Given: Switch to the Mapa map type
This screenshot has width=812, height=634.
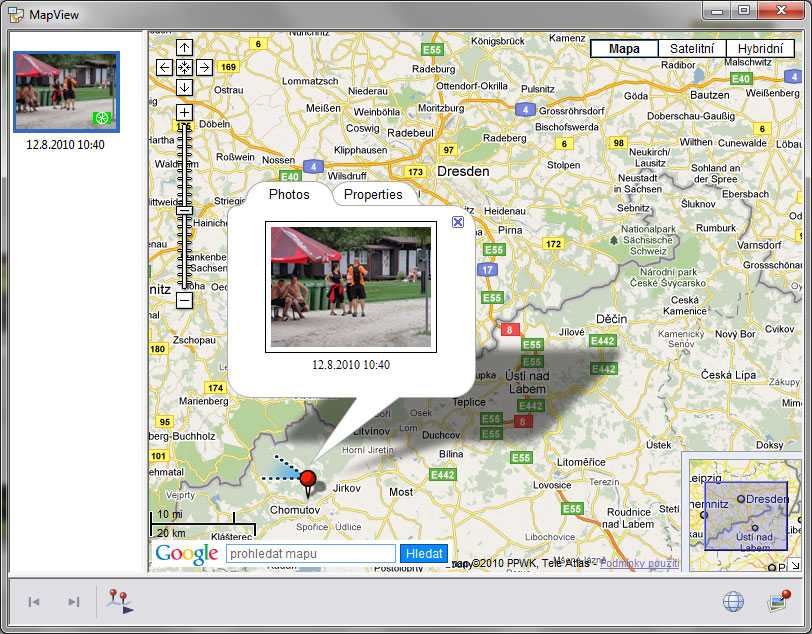Looking at the screenshot, I should (x=624, y=49).
